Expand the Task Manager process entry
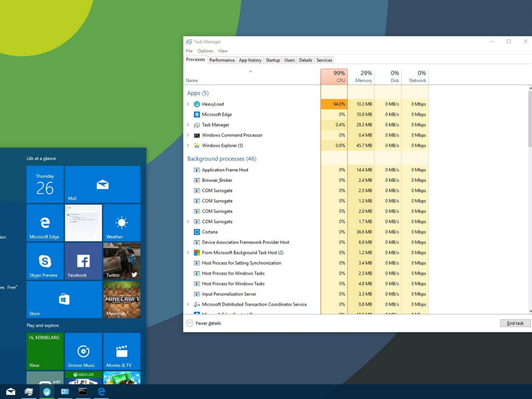 point(188,125)
